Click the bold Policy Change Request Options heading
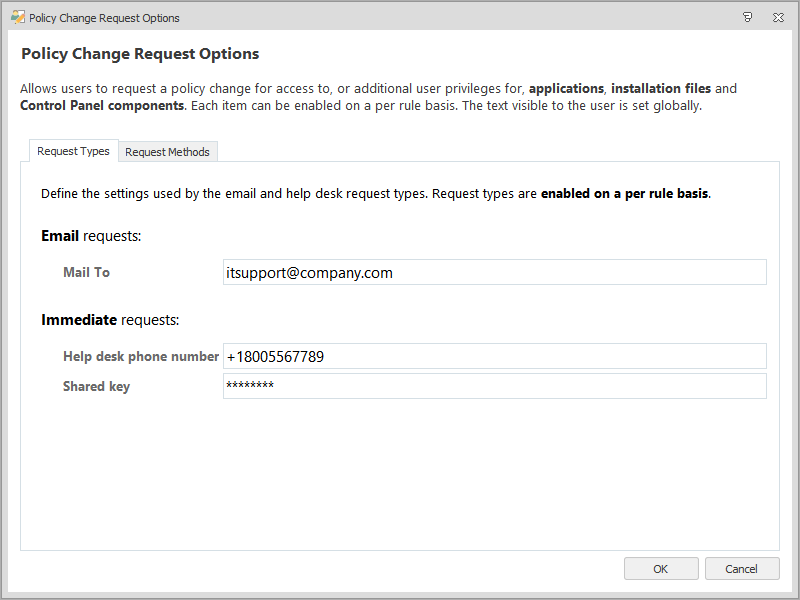This screenshot has width=800, height=600. [x=140, y=54]
